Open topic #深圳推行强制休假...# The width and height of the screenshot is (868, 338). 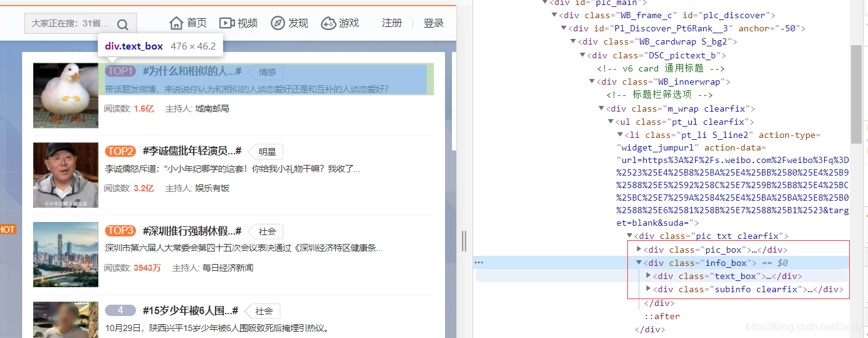click(192, 230)
